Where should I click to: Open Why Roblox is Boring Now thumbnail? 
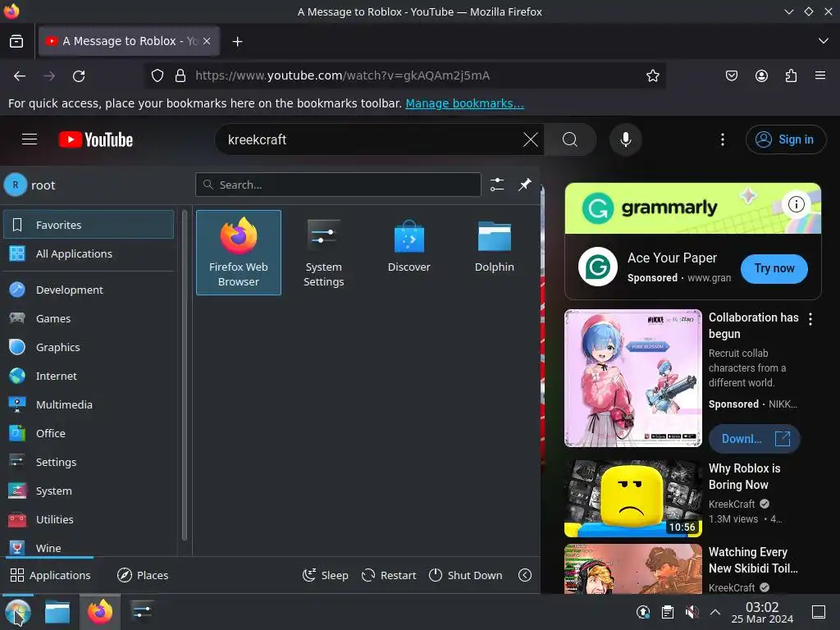click(632, 500)
